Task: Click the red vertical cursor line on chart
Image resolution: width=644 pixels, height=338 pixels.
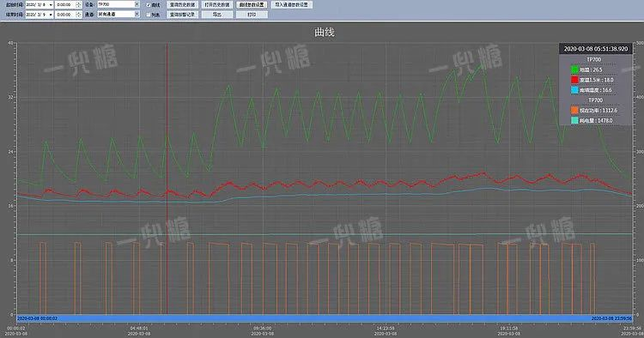Action: click(167, 178)
